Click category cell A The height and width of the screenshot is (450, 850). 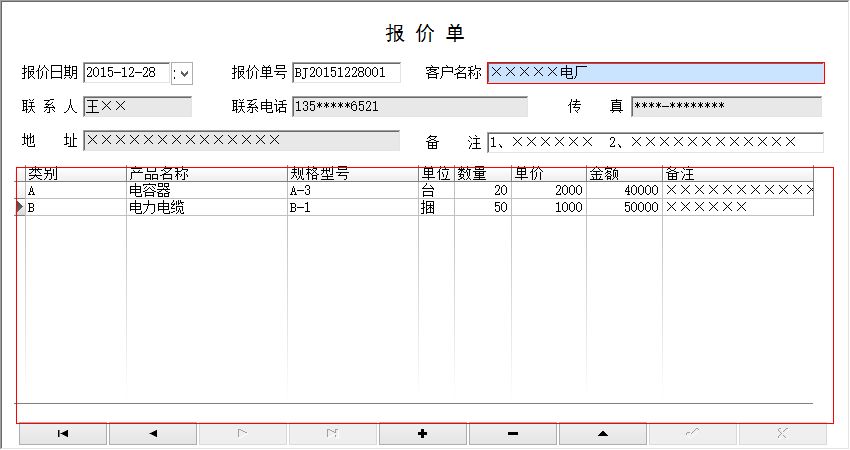coord(76,190)
